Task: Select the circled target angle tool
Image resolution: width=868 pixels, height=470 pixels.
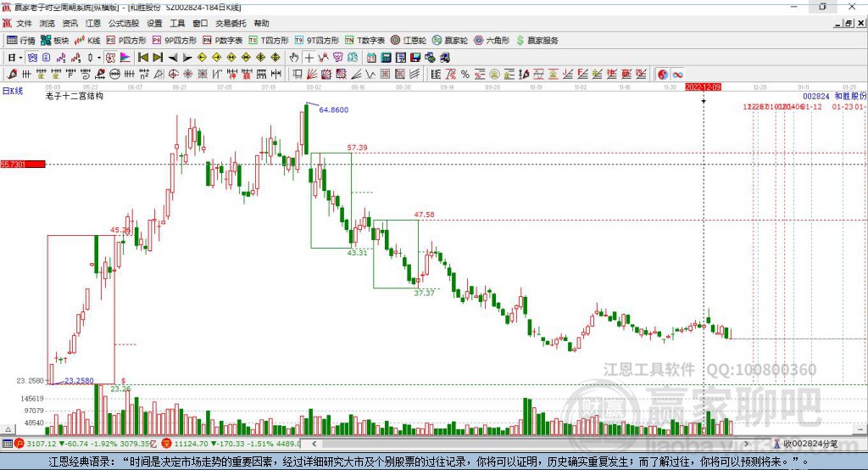Action: (x=173, y=75)
